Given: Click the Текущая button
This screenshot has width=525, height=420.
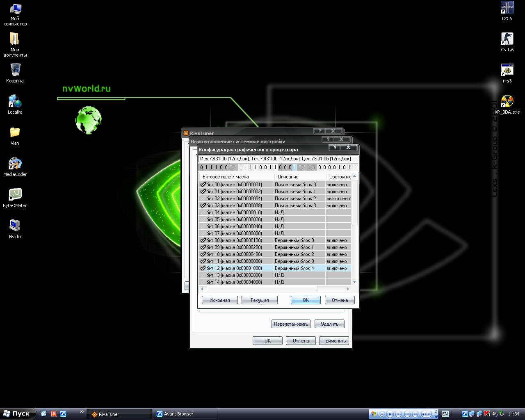Looking at the screenshot, I should click(260, 300).
